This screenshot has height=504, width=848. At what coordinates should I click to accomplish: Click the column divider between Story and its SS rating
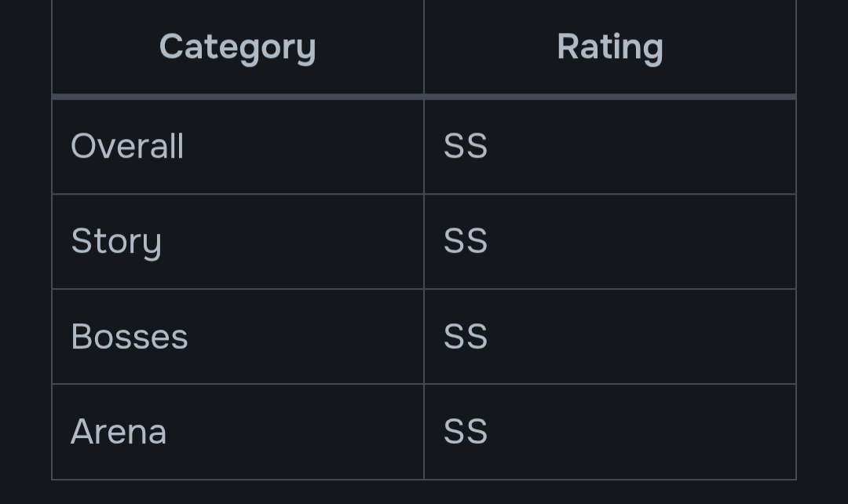tap(424, 241)
